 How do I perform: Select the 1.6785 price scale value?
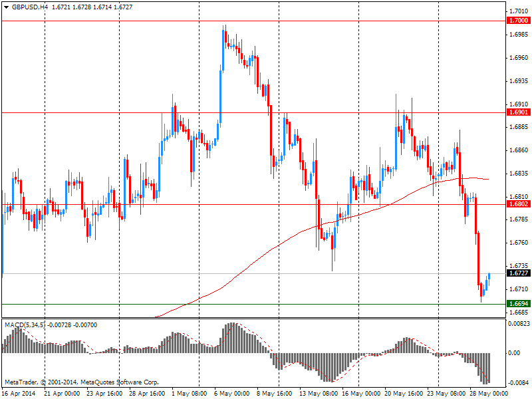coord(519,219)
